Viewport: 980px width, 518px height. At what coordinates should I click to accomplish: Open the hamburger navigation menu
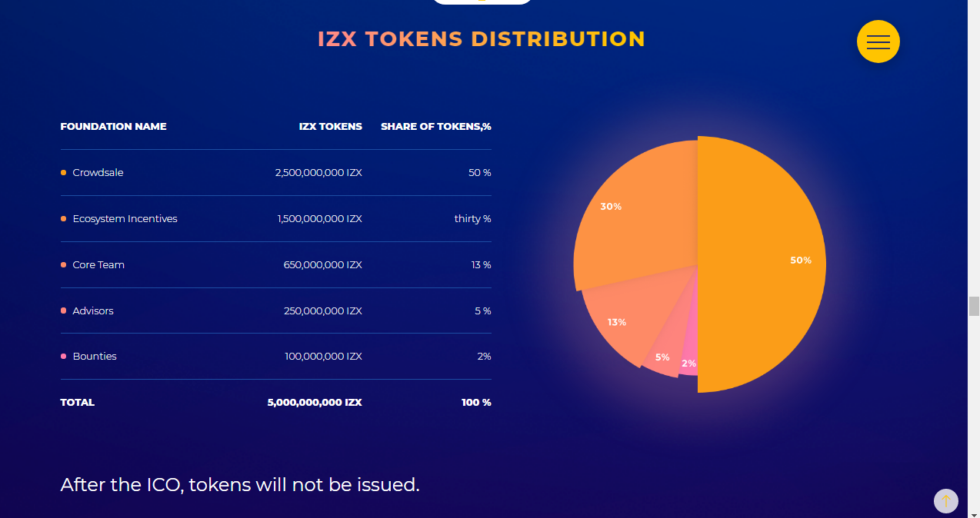pyautogui.click(x=878, y=42)
